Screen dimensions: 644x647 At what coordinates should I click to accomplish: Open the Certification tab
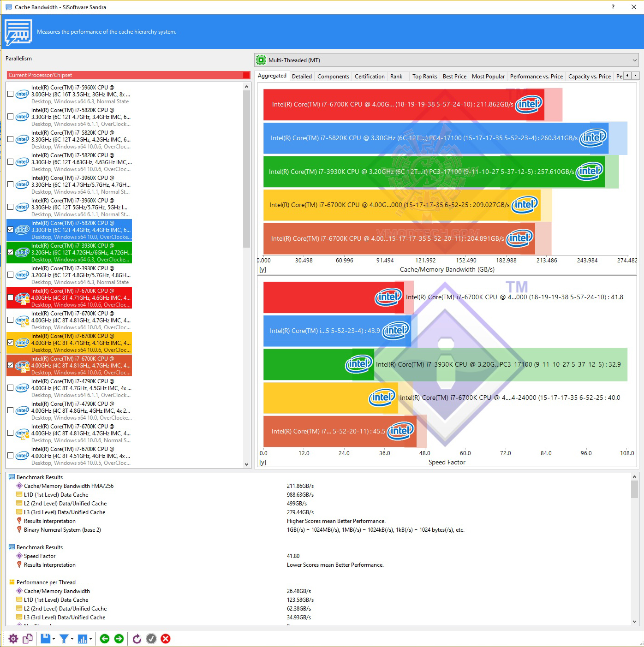pos(370,77)
